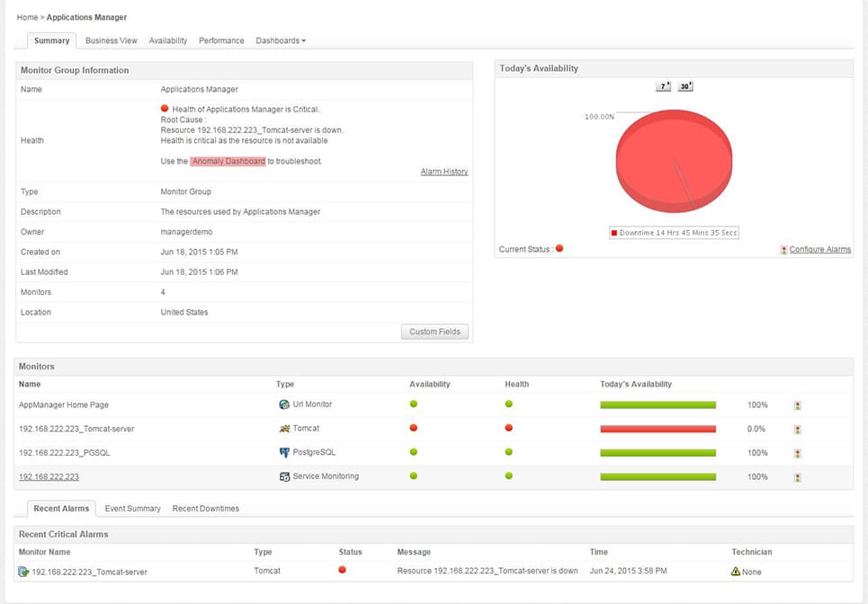Click the traffic-light icon next to Configure Alarms

tap(782, 249)
